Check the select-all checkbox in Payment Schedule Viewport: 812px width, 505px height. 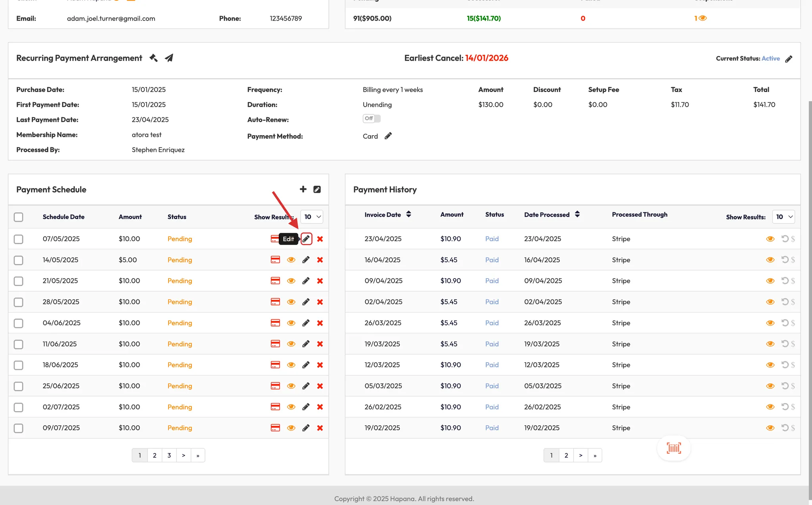(x=19, y=217)
